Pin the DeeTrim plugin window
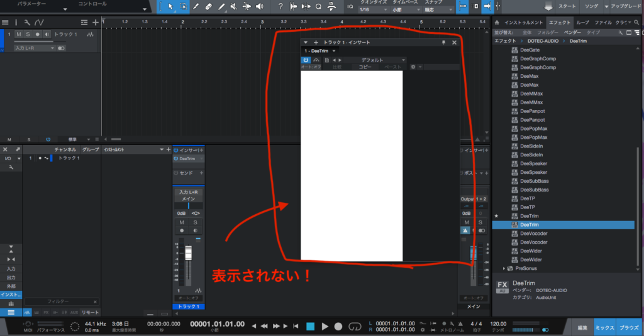 (x=444, y=42)
